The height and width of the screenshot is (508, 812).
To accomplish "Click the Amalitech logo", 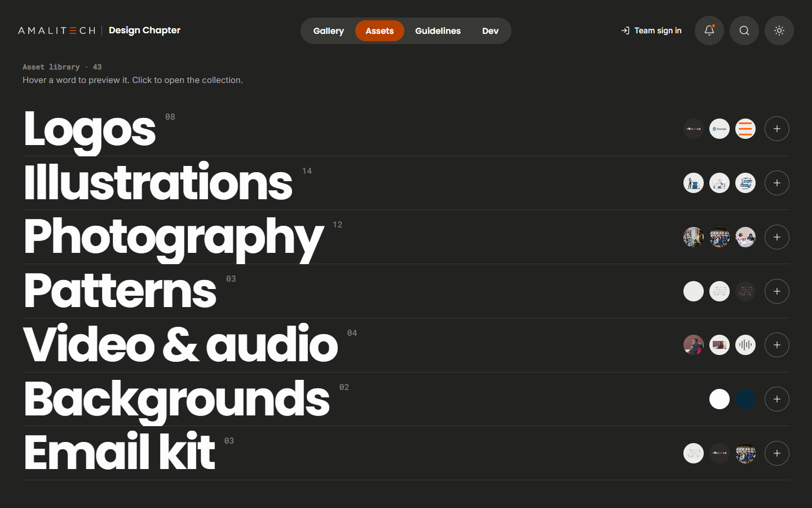I will [56, 30].
